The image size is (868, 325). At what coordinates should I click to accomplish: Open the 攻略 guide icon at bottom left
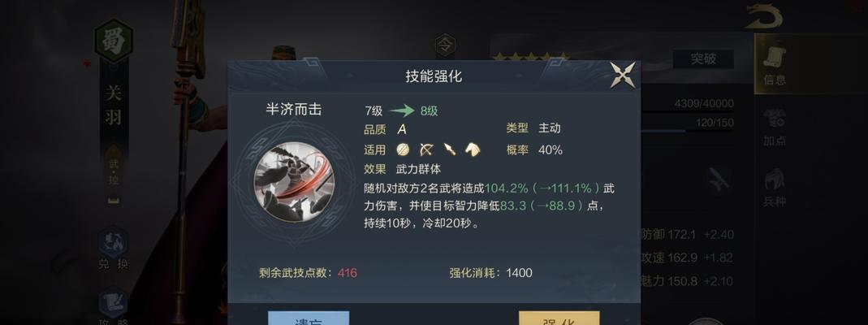tap(114, 307)
